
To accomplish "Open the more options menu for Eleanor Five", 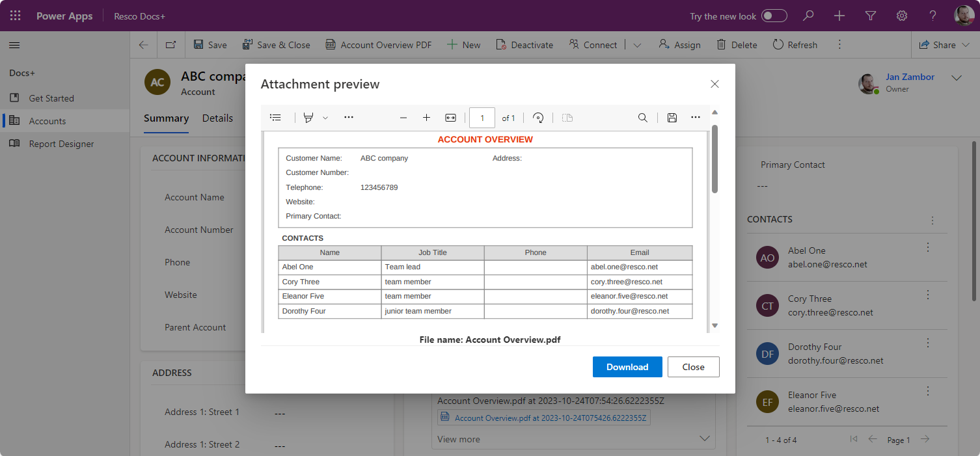I will pyautogui.click(x=928, y=391).
